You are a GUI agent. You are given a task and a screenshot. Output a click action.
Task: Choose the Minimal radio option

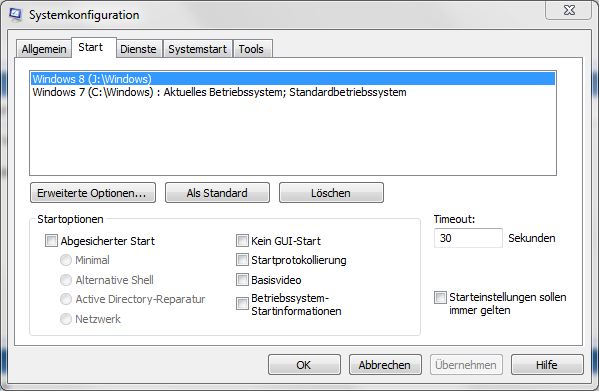(x=66, y=260)
